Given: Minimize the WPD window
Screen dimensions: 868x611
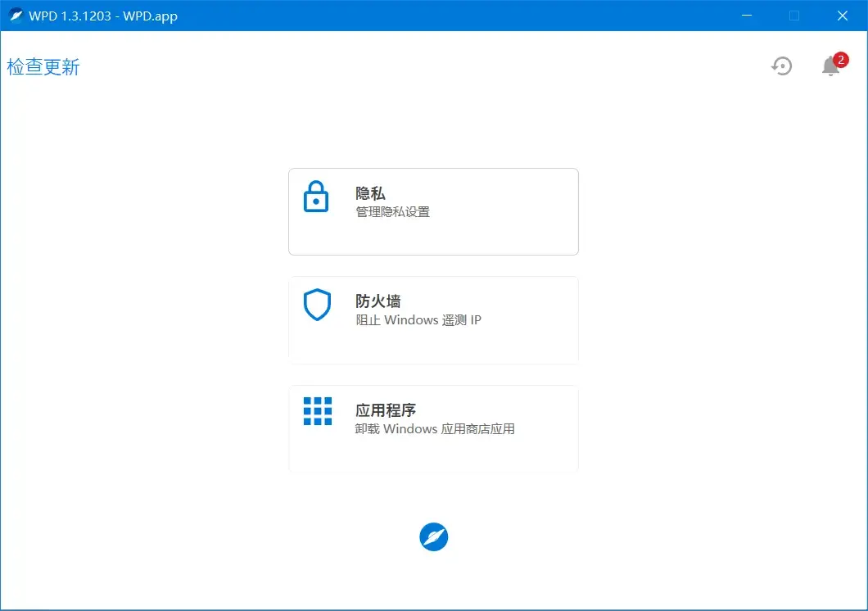Looking at the screenshot, I should click(747, 16).
